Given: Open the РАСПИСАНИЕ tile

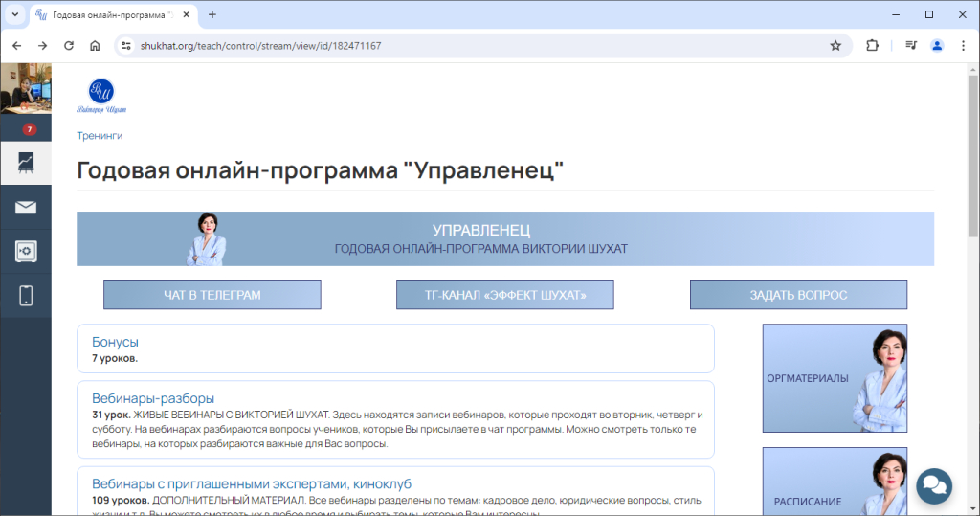Looking at the screenshot, I should (x=835, y=482).
